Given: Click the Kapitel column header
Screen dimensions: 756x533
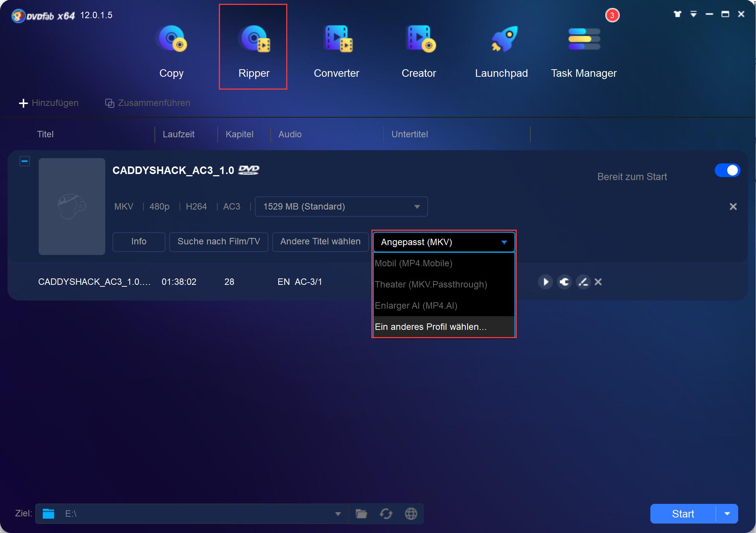Looking at the screenshot, I should click(x=240, y=134).
